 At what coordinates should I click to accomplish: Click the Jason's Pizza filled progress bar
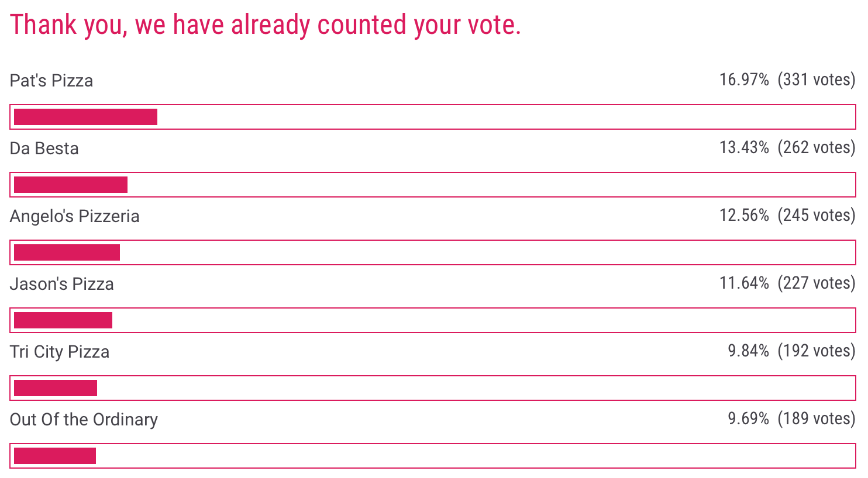pyautogui.click(x=63, y=320)
